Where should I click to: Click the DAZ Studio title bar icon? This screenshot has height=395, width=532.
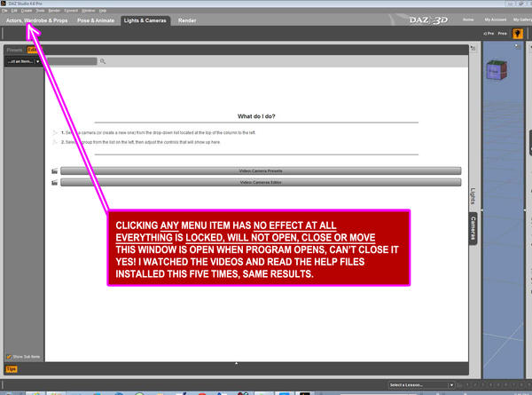[x=3, y=3]
